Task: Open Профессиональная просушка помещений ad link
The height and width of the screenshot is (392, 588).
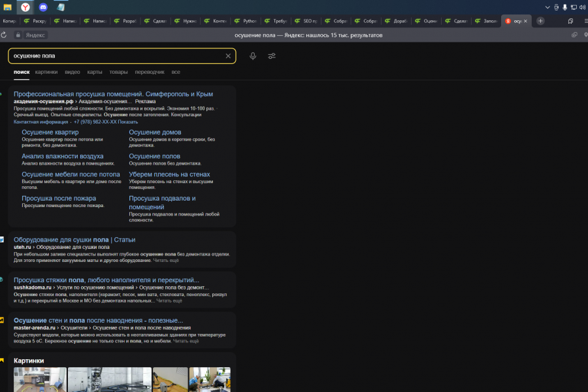Action: point(113,94)
